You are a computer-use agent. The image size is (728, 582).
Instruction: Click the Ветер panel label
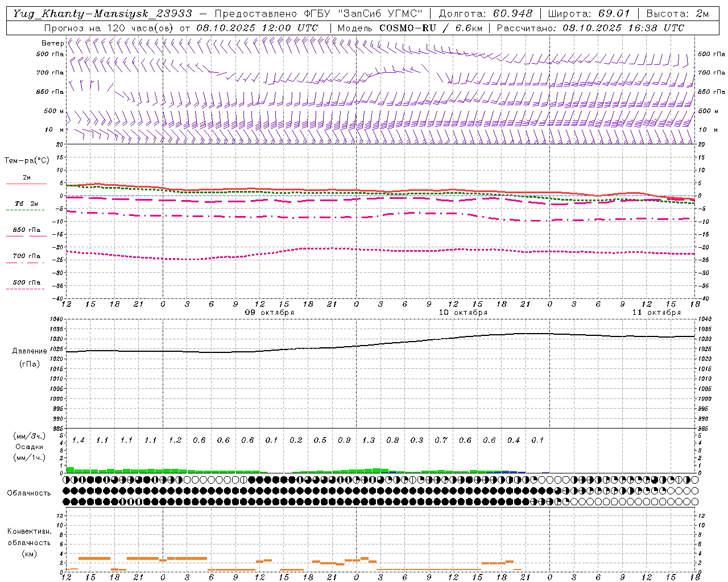pos(52,43)
